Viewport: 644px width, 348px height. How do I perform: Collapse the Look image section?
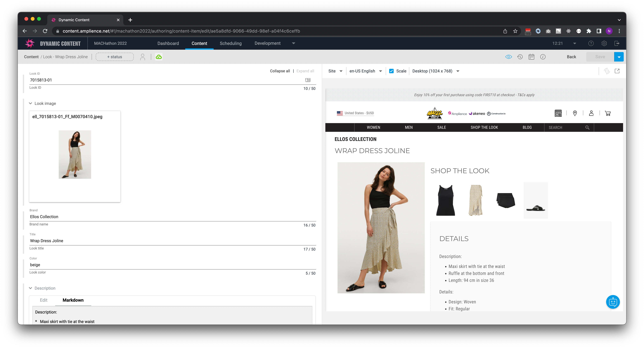click(x=30, y=103)
